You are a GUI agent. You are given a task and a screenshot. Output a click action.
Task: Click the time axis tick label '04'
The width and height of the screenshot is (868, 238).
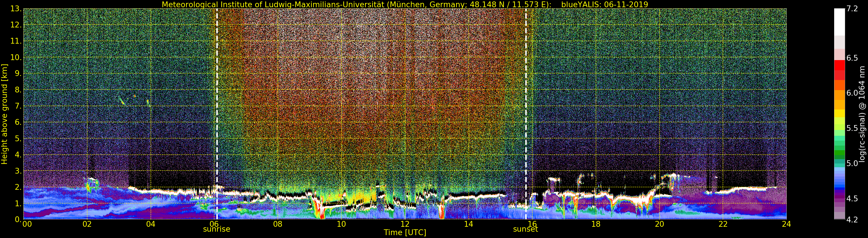151,224
